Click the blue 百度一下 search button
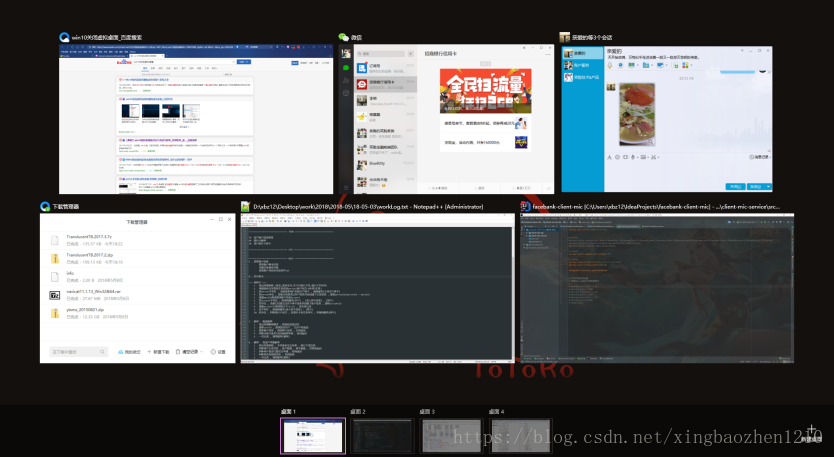The width and height of the screenshot is (834, 457). point(244,62)
